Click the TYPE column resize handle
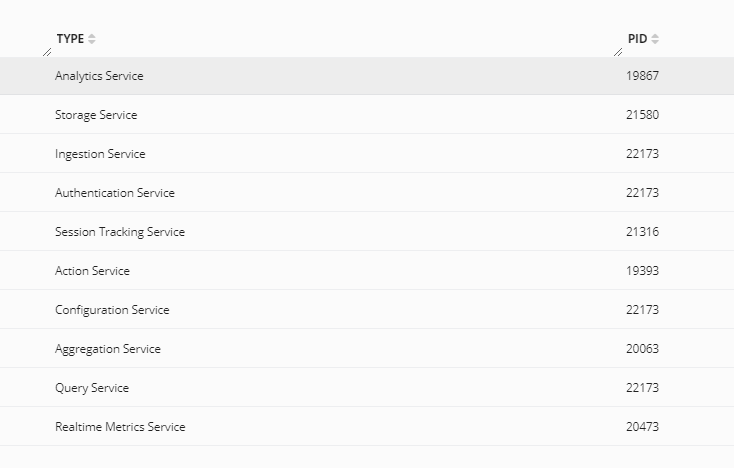Image resolution: width=734 pixels, height=468 pixels. coord(47,51)
